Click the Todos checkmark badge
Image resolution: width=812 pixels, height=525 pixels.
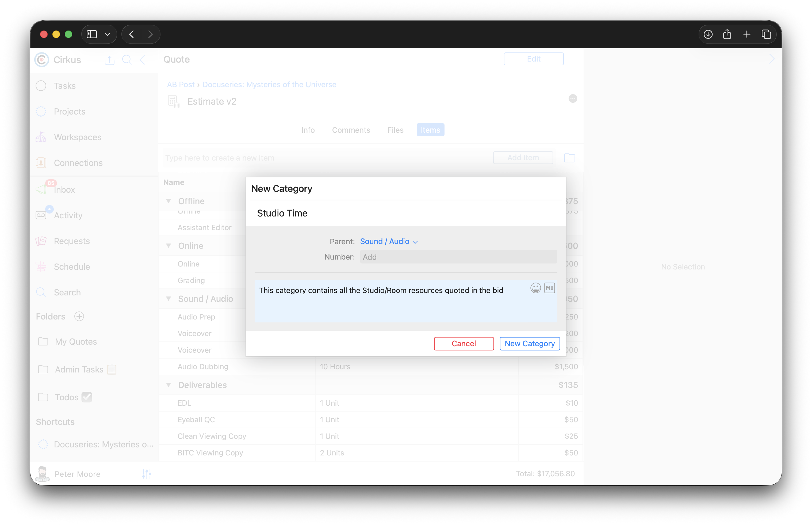coord(87,397)
